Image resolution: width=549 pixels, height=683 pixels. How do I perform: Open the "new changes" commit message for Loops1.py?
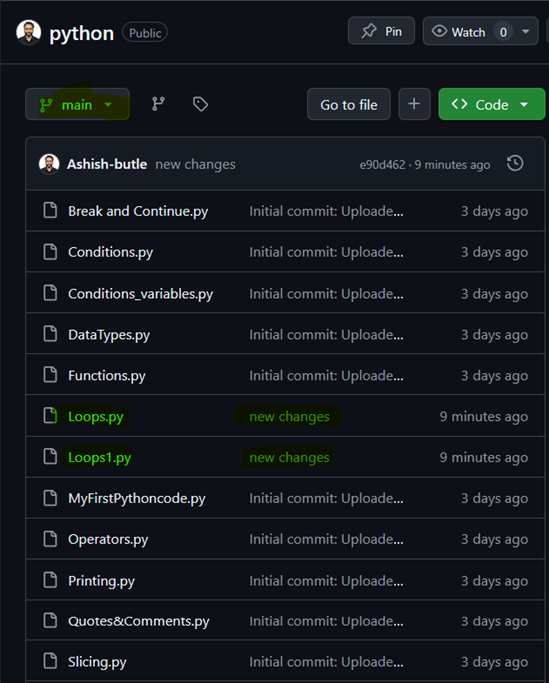(289, 457)
